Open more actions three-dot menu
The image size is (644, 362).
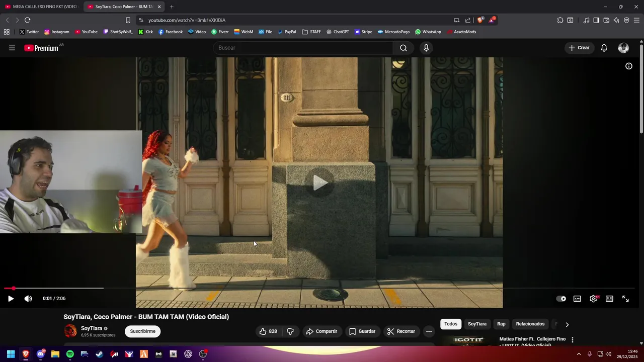click(429, 331)
